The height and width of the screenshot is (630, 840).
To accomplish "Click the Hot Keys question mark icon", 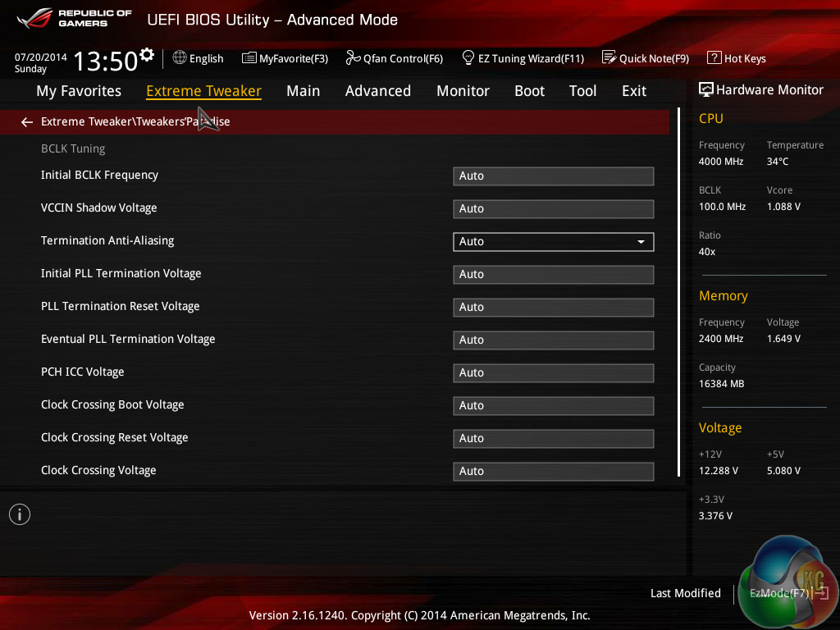I will point(714,57).
